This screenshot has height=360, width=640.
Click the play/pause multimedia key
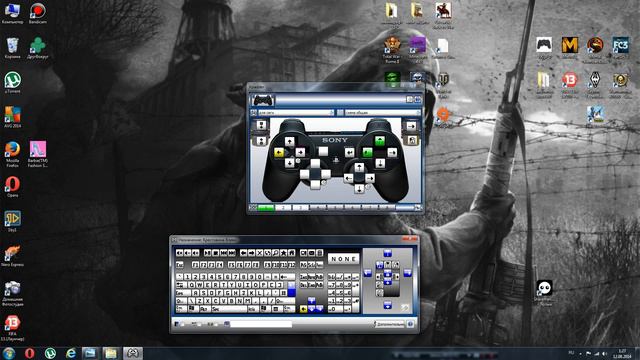[x=207, y=253]
